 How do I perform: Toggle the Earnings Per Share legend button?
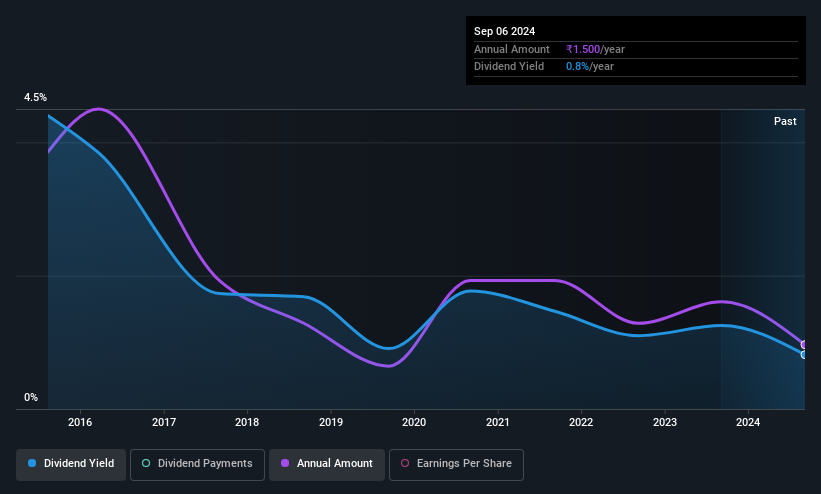coord(456,464)
